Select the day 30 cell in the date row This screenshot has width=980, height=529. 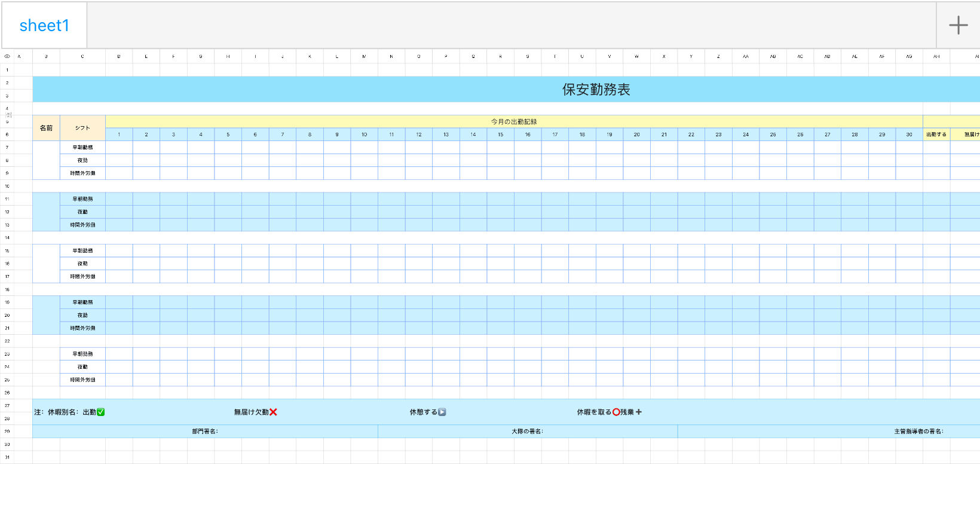pyautogui.click(x=909, y=134)
